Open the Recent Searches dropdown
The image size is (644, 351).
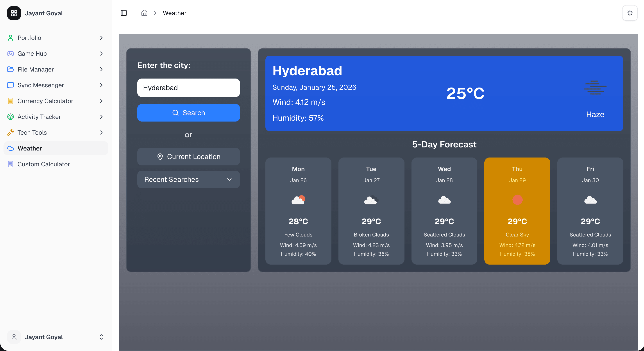point(188,179)
